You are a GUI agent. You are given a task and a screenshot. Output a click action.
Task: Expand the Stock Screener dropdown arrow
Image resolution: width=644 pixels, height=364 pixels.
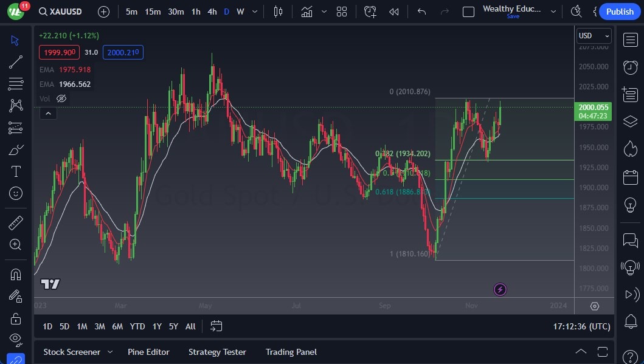[x=110, y=352]
